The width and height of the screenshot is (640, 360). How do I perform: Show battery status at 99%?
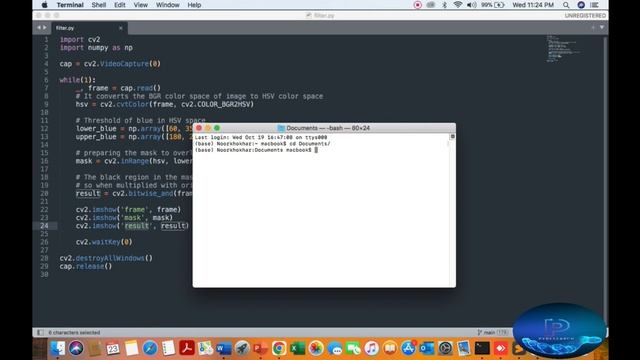click(x=493, y=5)
